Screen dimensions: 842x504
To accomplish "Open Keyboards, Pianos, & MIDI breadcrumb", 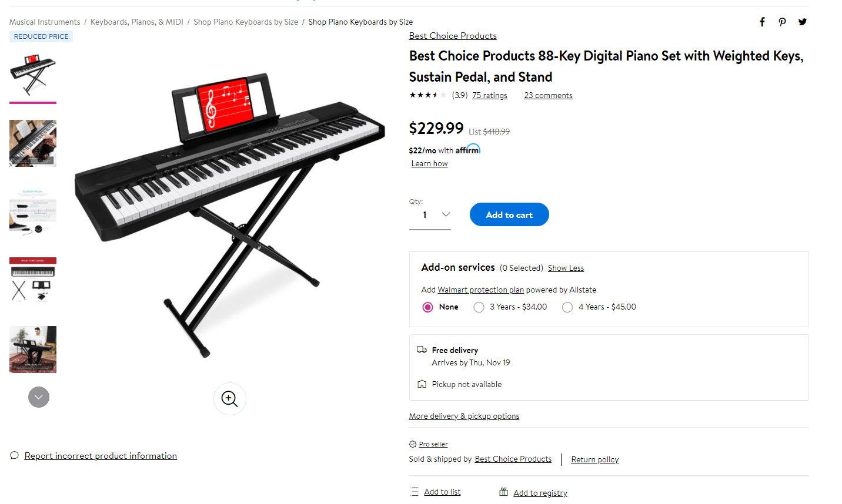I will (136, 22).
